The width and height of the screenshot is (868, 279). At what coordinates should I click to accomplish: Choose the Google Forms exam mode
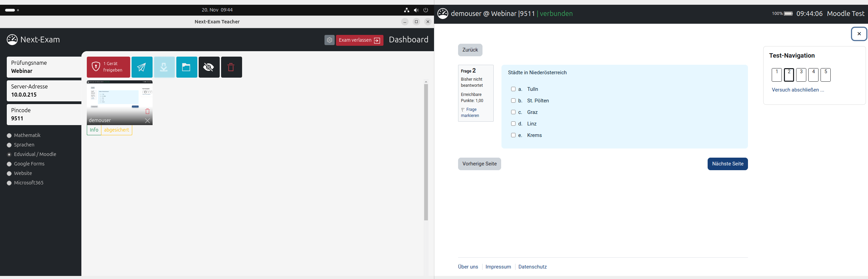click(x=9, y=164)
